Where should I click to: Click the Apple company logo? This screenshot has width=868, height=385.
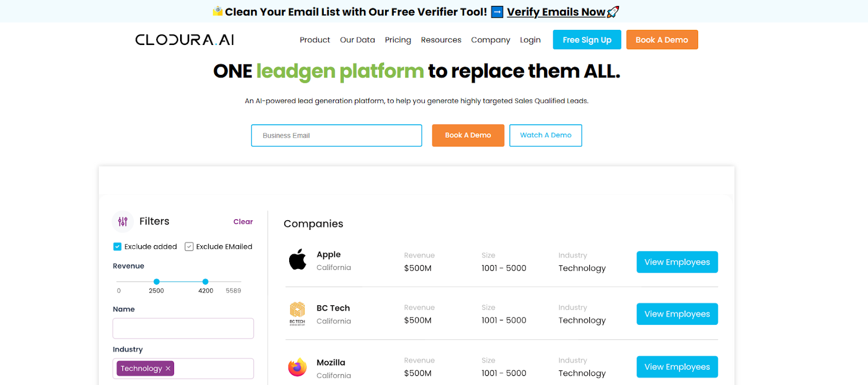(297, 260)
